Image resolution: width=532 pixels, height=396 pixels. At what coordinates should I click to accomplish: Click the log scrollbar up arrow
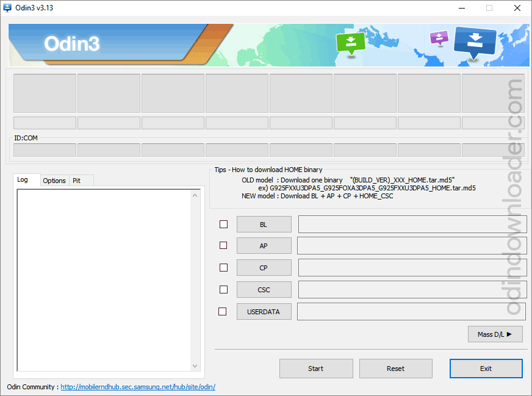coord(195,195)
